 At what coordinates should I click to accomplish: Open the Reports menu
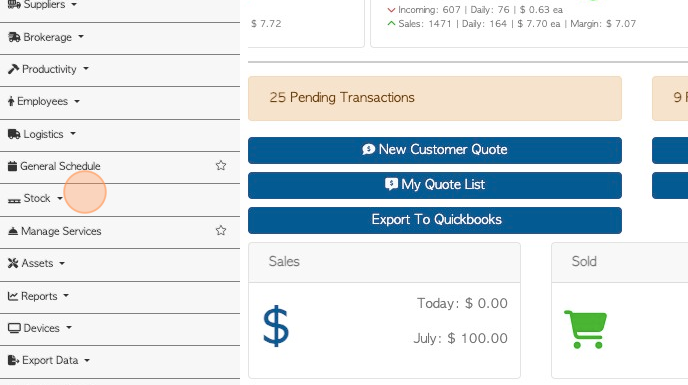pyautogui.click(x=38, y=296)
